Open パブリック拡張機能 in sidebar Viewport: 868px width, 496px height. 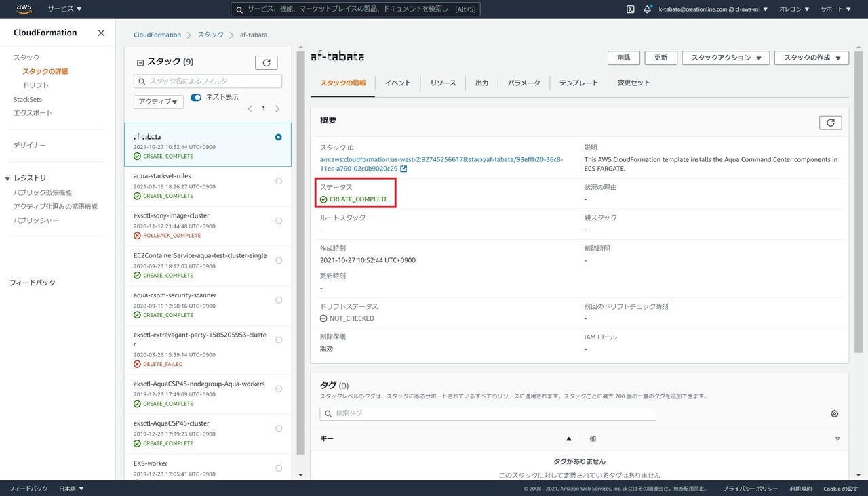[x=43, y=192]
